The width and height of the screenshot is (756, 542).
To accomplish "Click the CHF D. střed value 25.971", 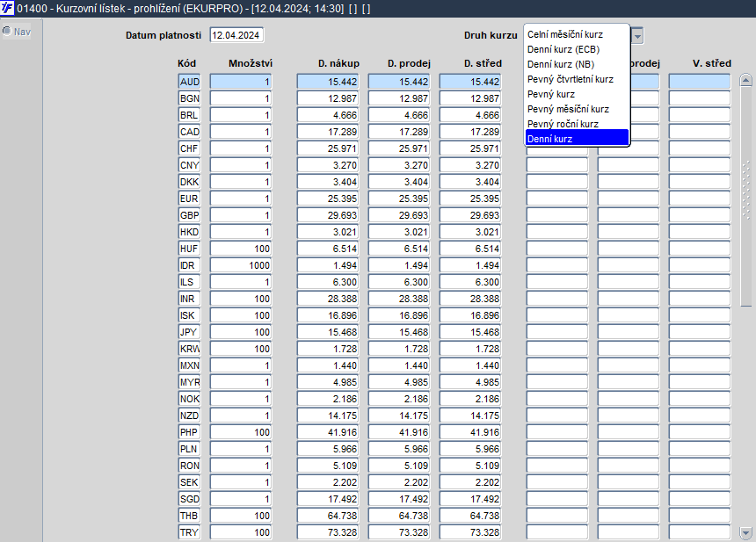I will [x=470, y=148].
